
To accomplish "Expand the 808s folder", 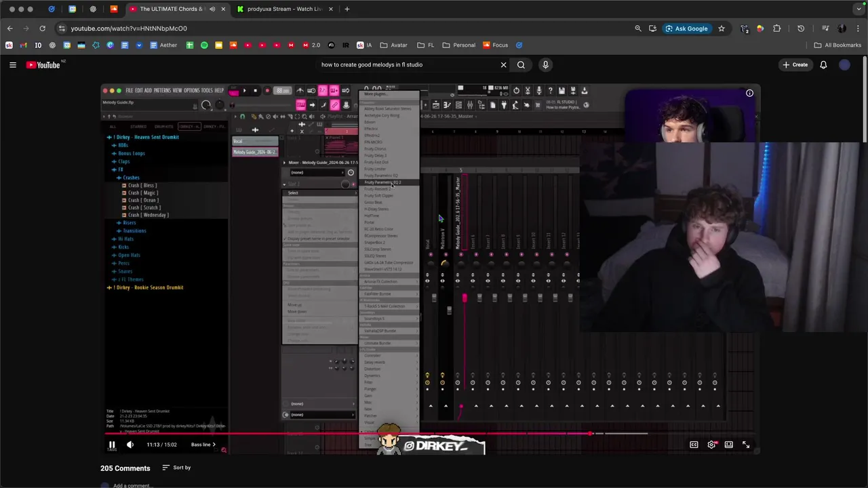I will click(123, 145).
